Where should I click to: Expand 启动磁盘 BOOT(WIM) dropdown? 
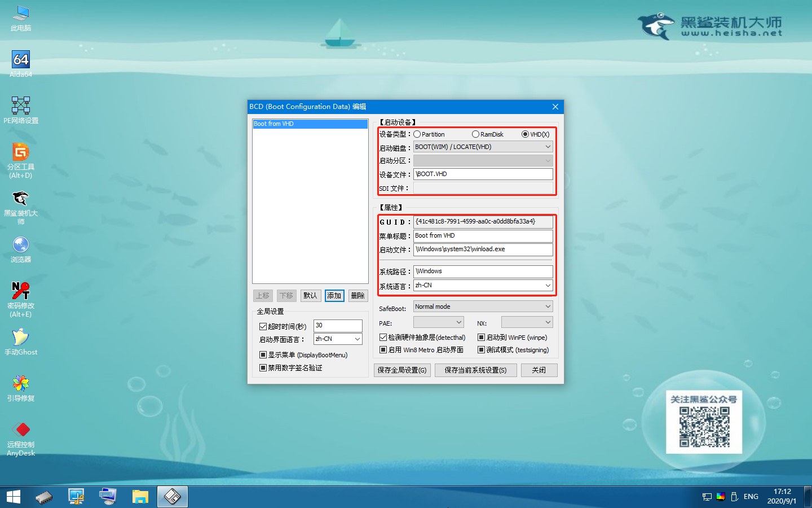tap(483, 147)
